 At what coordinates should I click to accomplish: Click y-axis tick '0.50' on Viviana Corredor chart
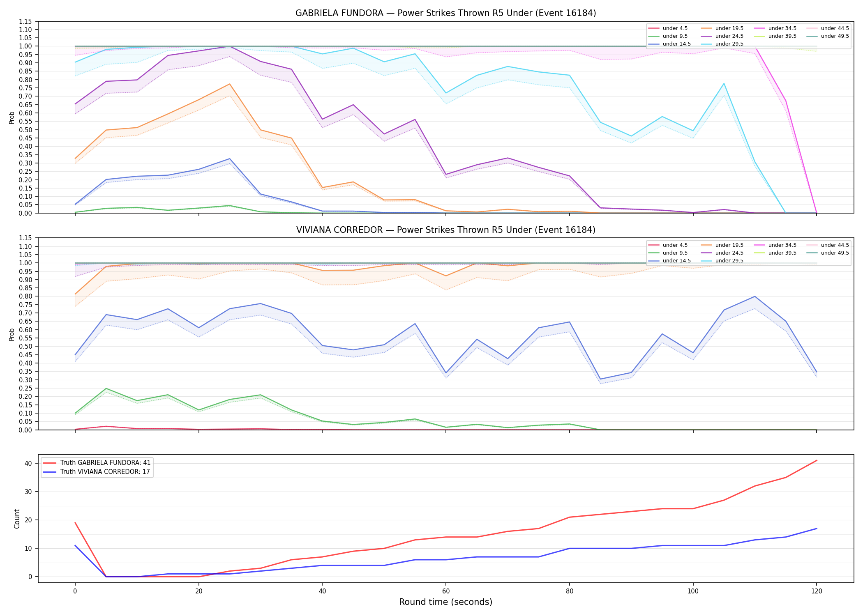(x=25, y=347)
